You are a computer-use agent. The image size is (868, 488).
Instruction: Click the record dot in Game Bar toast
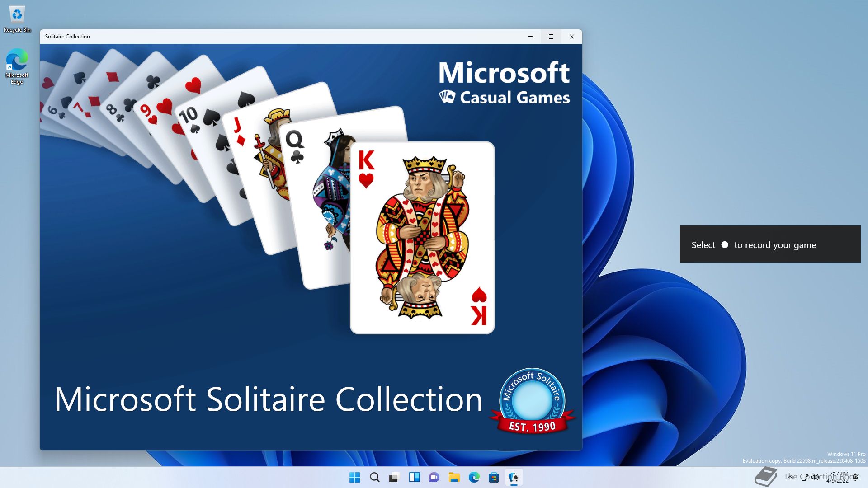(725, 244)
